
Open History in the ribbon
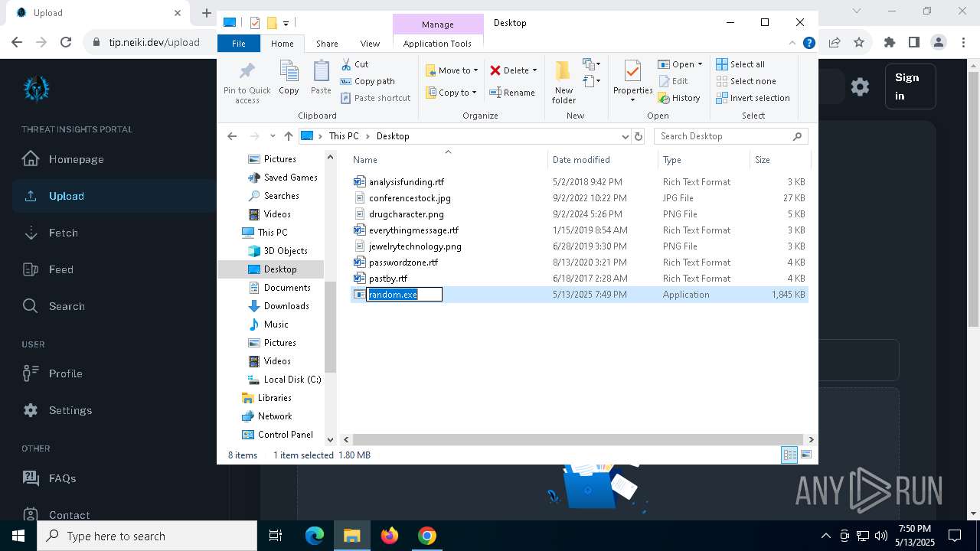pos(679,98)
